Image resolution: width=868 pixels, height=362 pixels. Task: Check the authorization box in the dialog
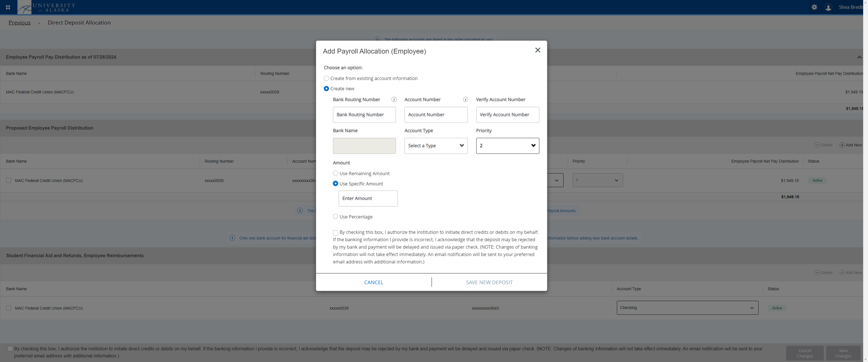click(x=335, y=233)
